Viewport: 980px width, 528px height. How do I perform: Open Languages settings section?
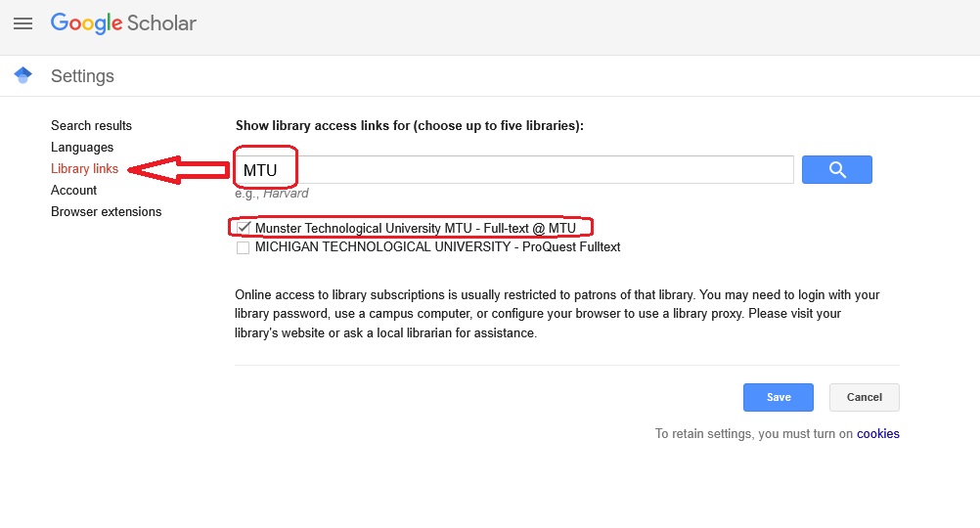coord(82,147)
